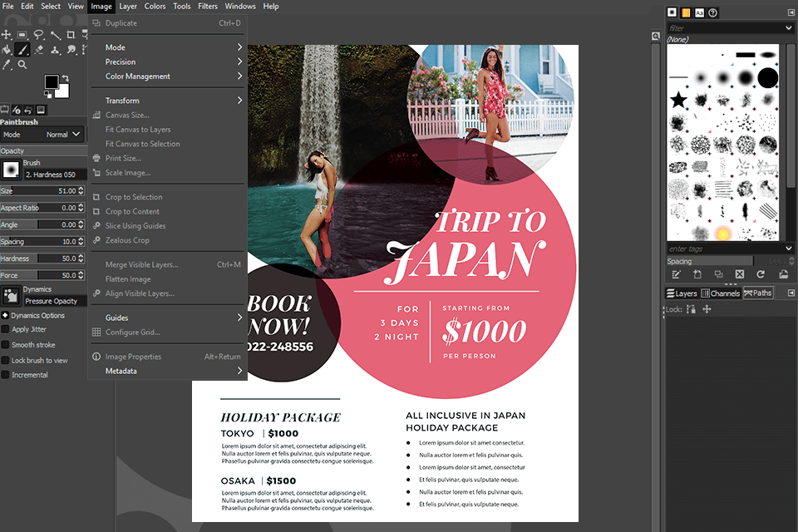Select the Free Select lasso tool

(x=38, y=35)
